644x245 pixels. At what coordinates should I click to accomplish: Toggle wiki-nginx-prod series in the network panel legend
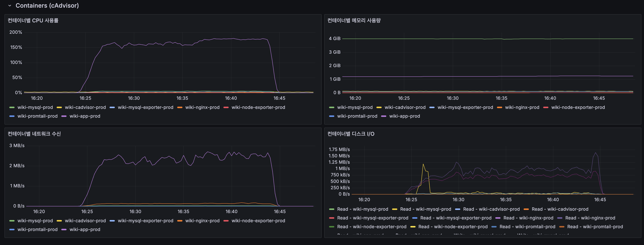click(x=202, y=221)
